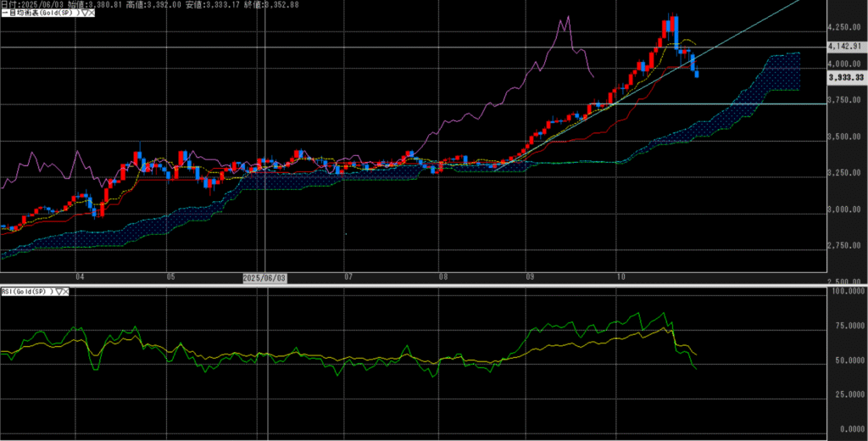Click the 4,142.91 price label on axis

(x=846, y=48)
